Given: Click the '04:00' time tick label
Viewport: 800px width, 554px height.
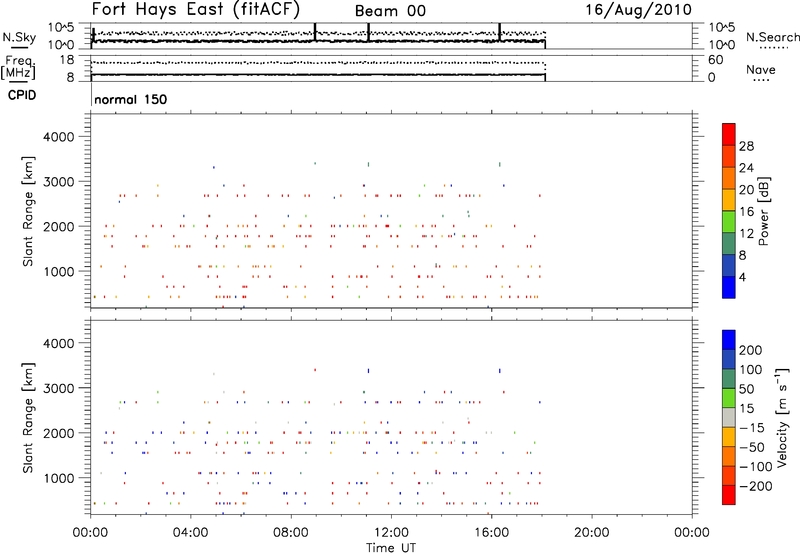Looking at the screenshot, I should (x=191, y=533).
